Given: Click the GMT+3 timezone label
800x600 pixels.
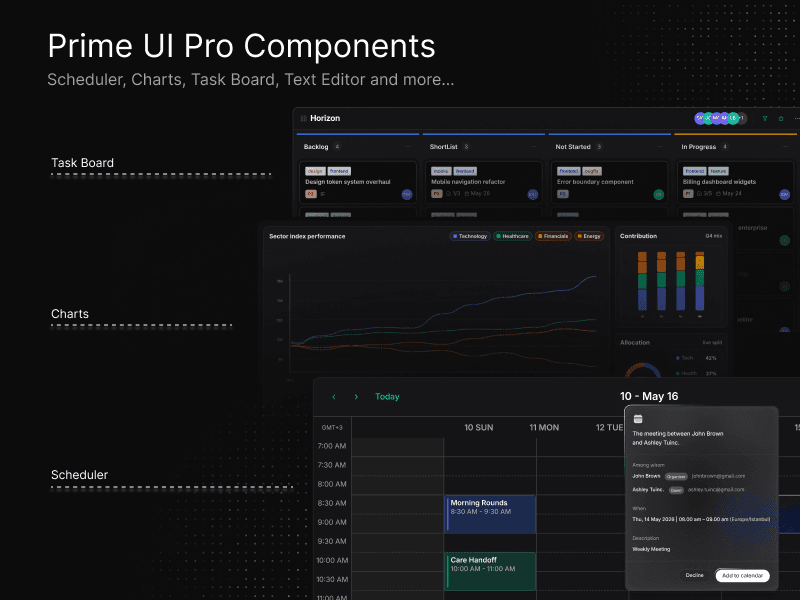Looking at the screenshot, I should (x=332, y=428).
